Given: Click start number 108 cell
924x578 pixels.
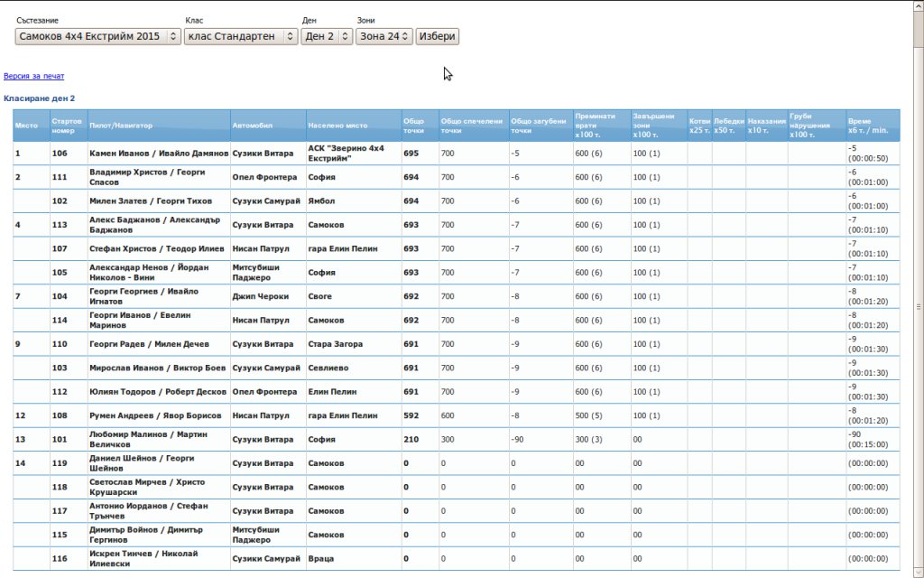Looking at the screenshot, I should click(60, 415).
